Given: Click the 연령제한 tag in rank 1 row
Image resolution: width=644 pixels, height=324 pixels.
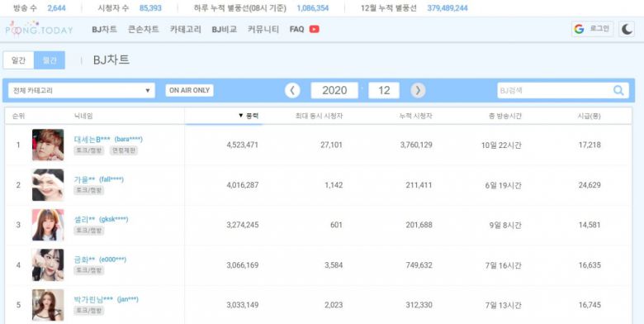Looking at the screenshot, I should 124,150.
